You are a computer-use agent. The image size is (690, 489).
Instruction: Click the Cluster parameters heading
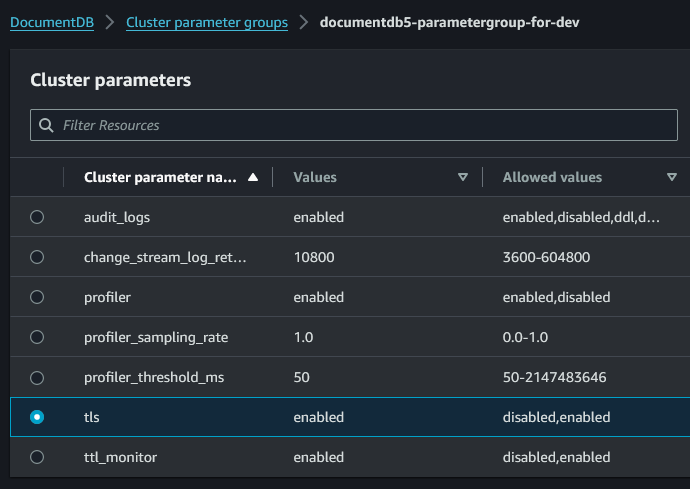point(110,80)
